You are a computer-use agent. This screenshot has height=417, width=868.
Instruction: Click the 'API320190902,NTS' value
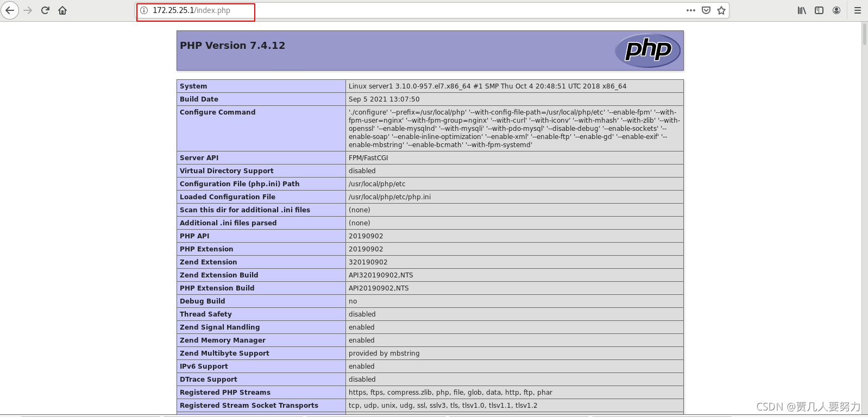coord(381,275)
